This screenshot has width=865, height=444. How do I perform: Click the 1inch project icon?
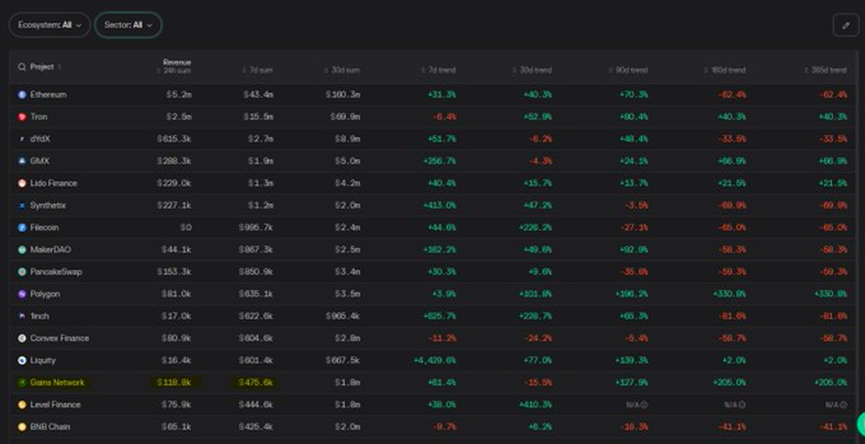tap(22, 316)
